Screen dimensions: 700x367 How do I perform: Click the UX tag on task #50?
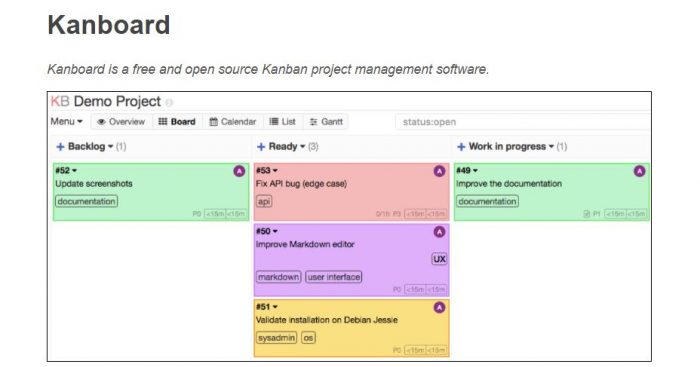[439, 259]
